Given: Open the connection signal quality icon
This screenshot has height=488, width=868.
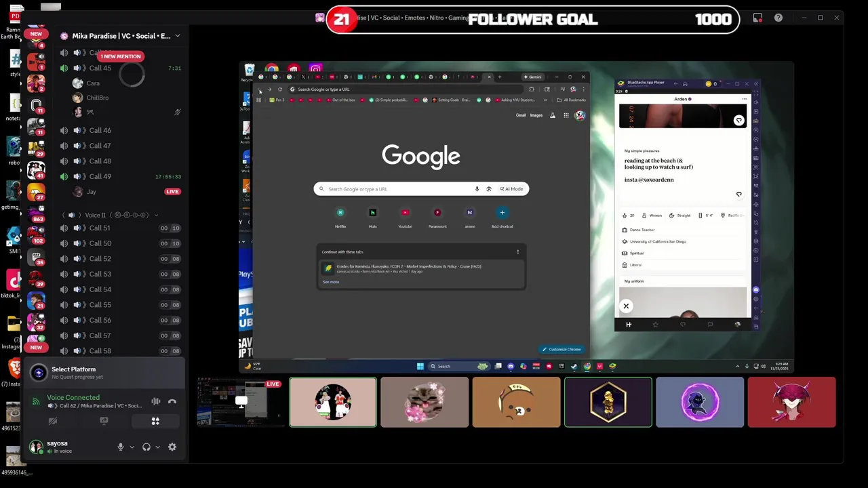Looking at the screenshot, I should (36, 401).
